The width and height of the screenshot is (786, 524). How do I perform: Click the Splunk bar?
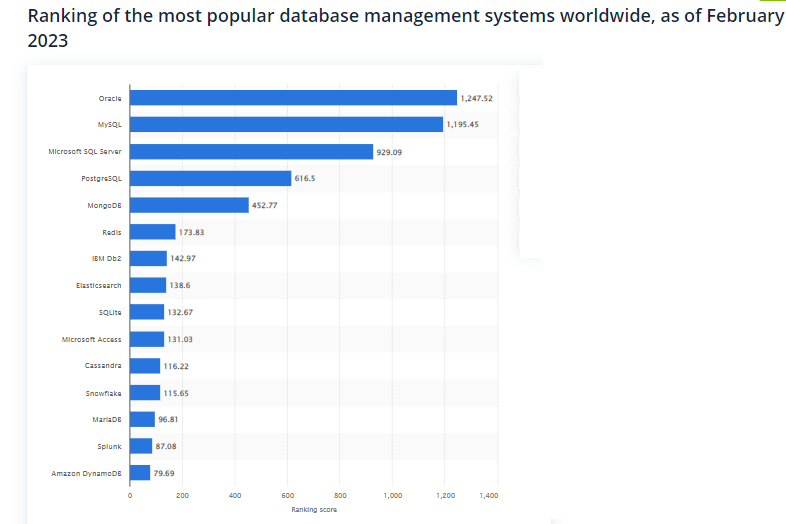click(x=141, y=446)
